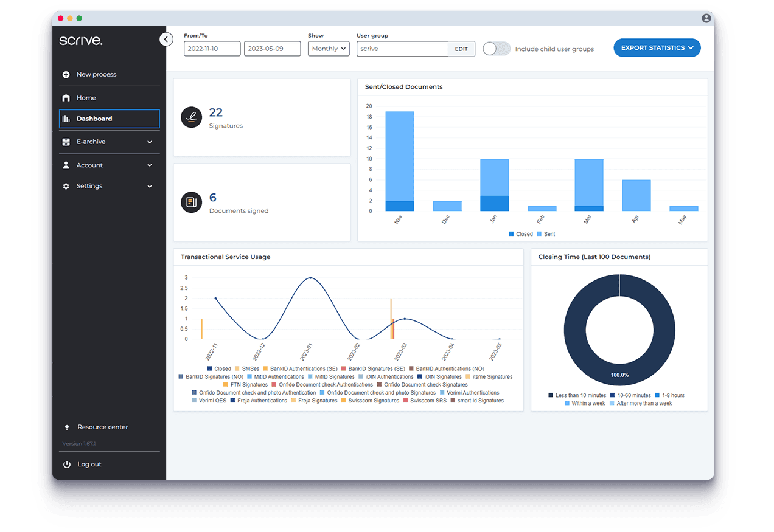The width and height of the screenshot is (774, 532).
Task: Click the Resource center icon
Action: pos(67,427)
